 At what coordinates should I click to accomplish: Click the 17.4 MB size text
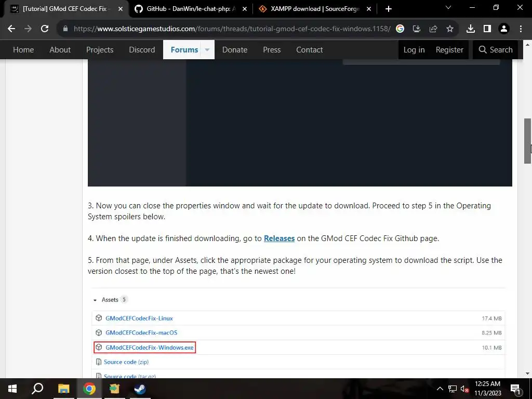pos(491,318)
